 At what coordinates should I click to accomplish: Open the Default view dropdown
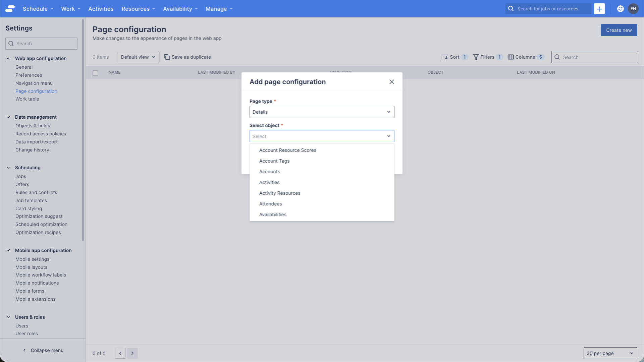click(x=138, y=57)
